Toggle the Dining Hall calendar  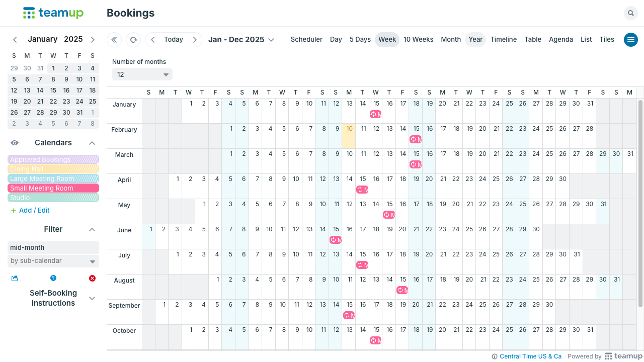click(53, 169)
